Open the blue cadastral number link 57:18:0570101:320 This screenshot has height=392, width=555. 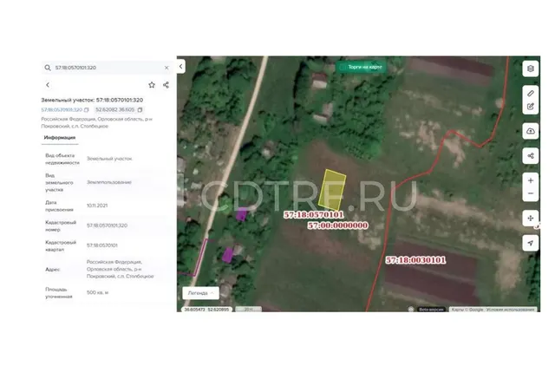[62, 110]
